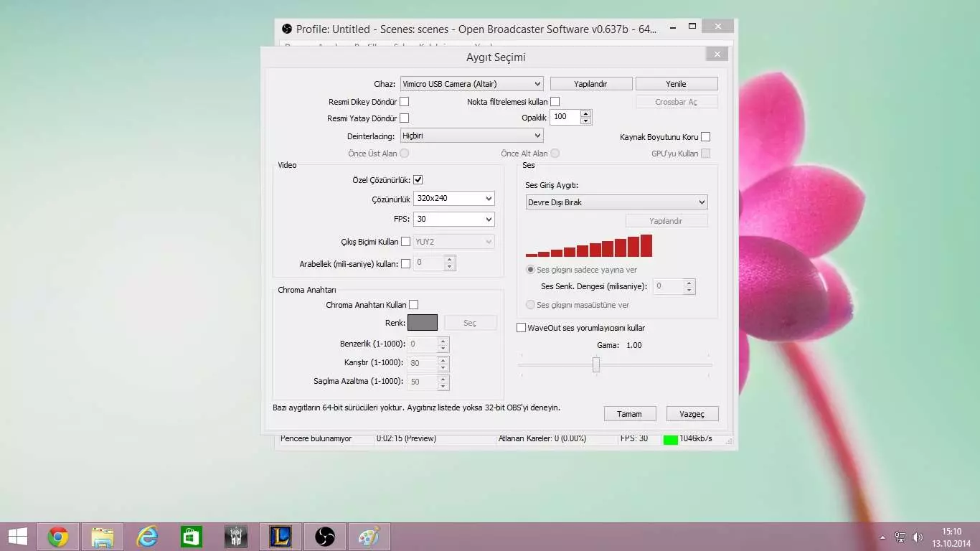Click the 'Pencere bulunamıyor' status text
Viewport: 980px width, 551px height.
pyautogui.click(x=316, y=438)
